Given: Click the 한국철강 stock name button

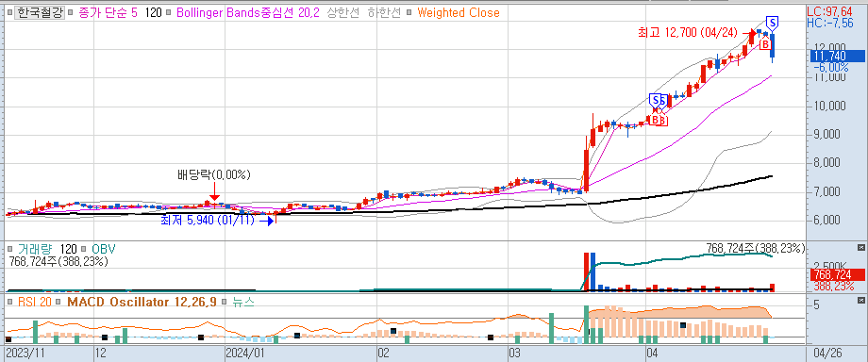Looking at the screenshot, I should [x=40, y=13].
